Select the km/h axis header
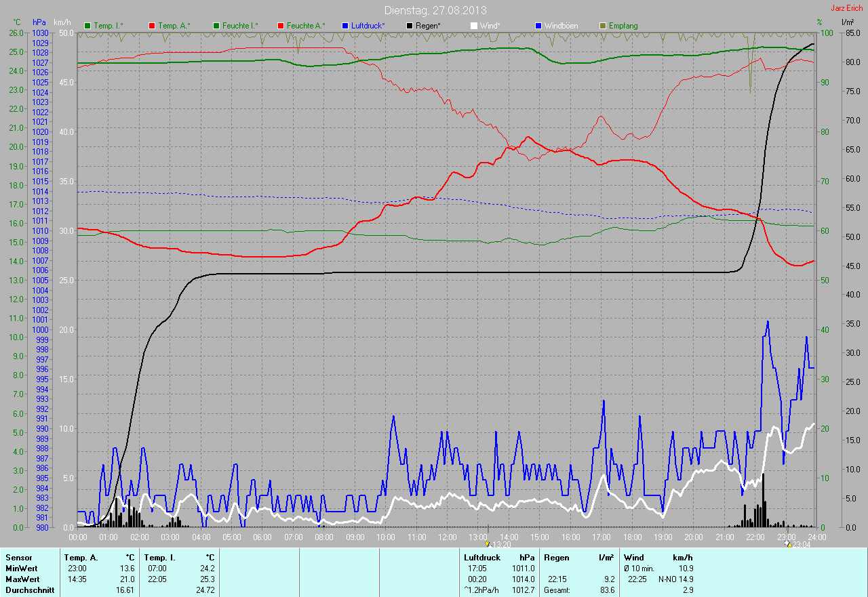This screenshot has width=868, height=597. [x=62, y=23]
